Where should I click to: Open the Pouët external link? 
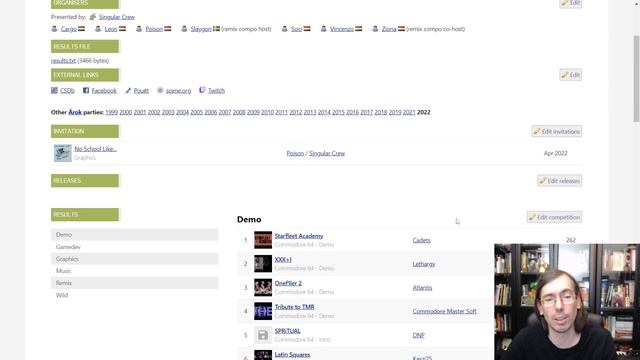141,91
